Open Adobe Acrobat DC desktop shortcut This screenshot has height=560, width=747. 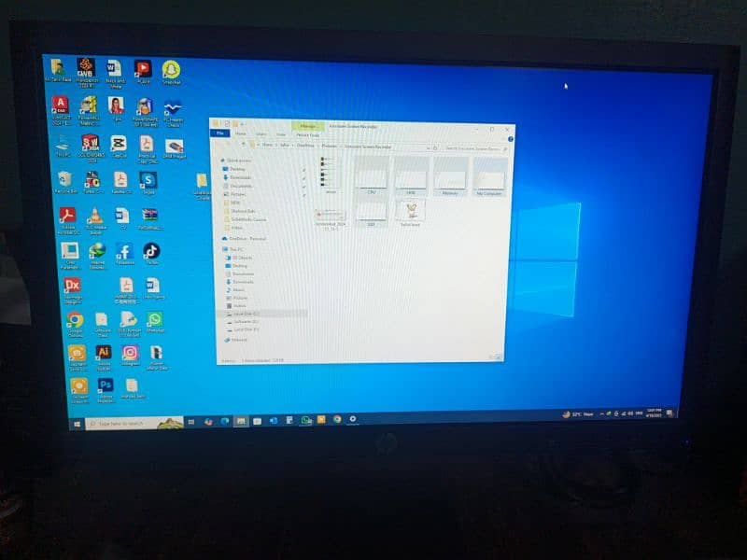(67, 221)
